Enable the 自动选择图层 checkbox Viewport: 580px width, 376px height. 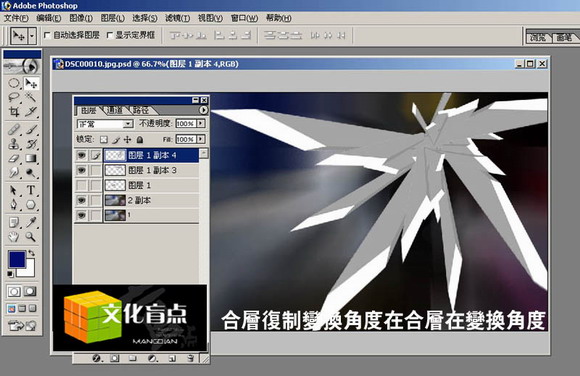(x=47, y=35)
